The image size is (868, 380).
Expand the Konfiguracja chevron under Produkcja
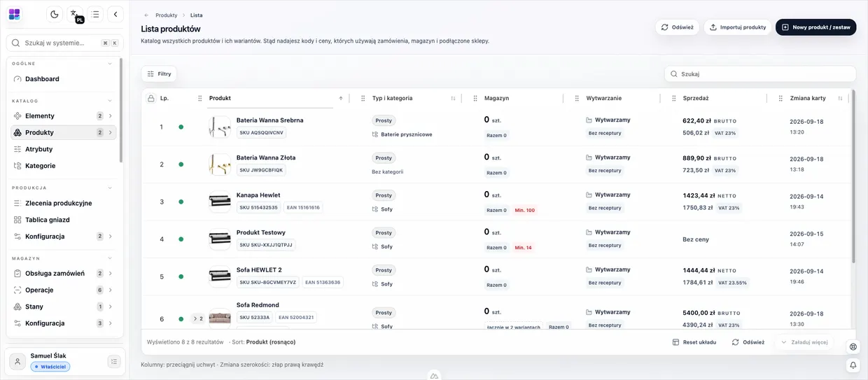coord(111,237)
